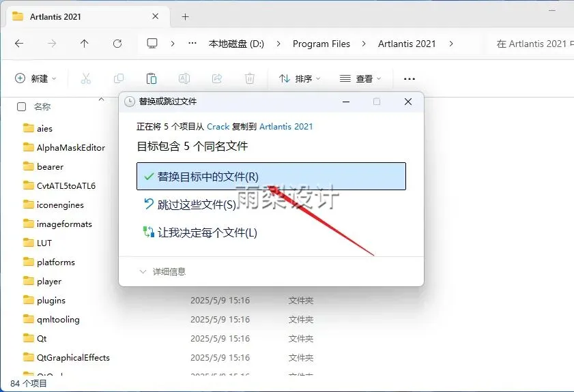This screenshot has height=392, width=574.
Task: Click the Forward navigation arrow
Action: (52, 44)
